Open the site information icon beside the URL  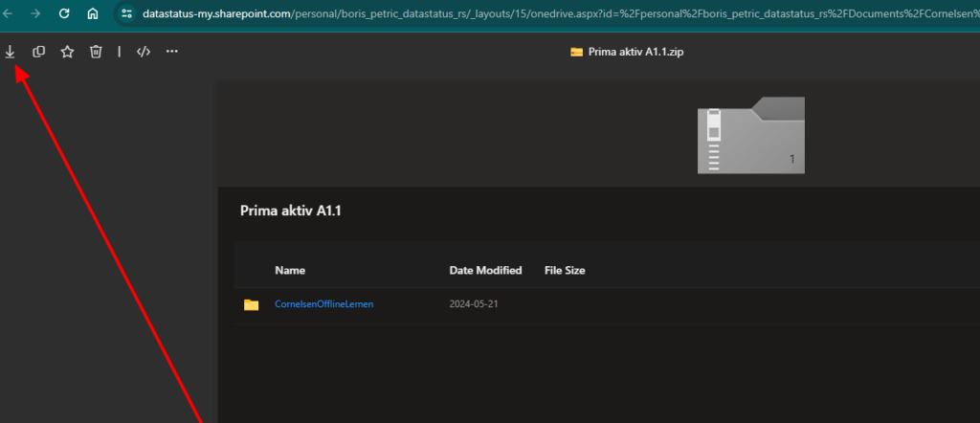click(x=127, y=13)
